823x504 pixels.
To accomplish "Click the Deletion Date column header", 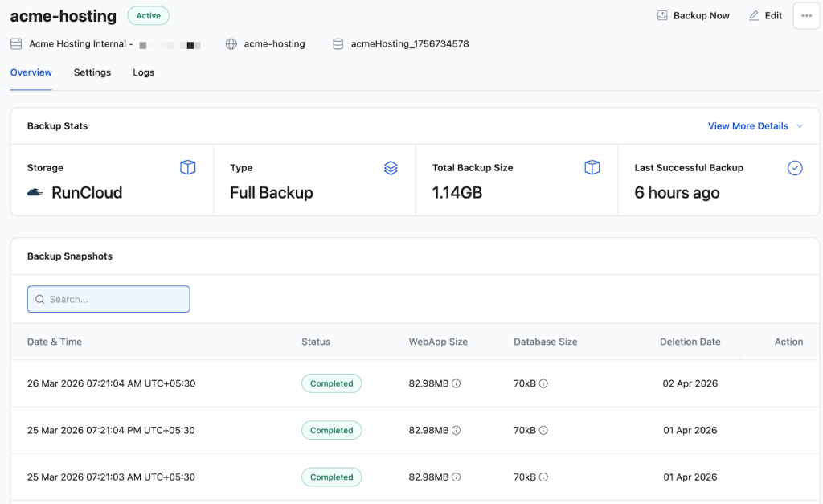I will [x=690, y=342].
